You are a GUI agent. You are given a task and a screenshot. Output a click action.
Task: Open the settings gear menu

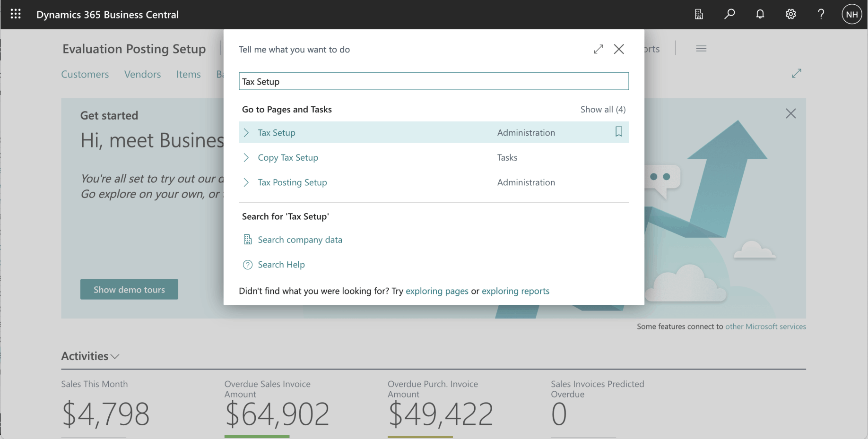tap(790, 14)
